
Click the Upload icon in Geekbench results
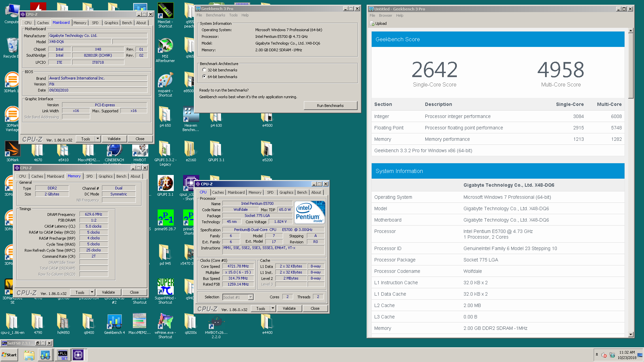tap(372, 23)
